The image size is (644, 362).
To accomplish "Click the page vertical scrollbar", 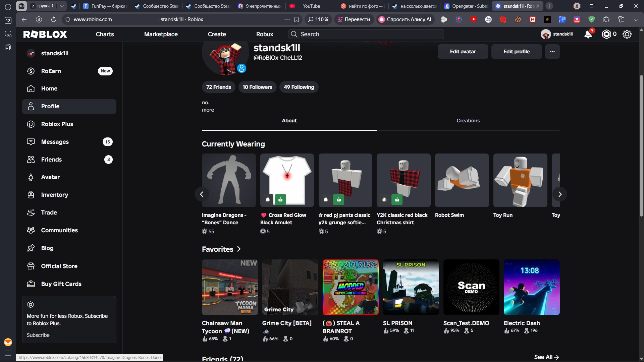I will (x=641, y=146).
